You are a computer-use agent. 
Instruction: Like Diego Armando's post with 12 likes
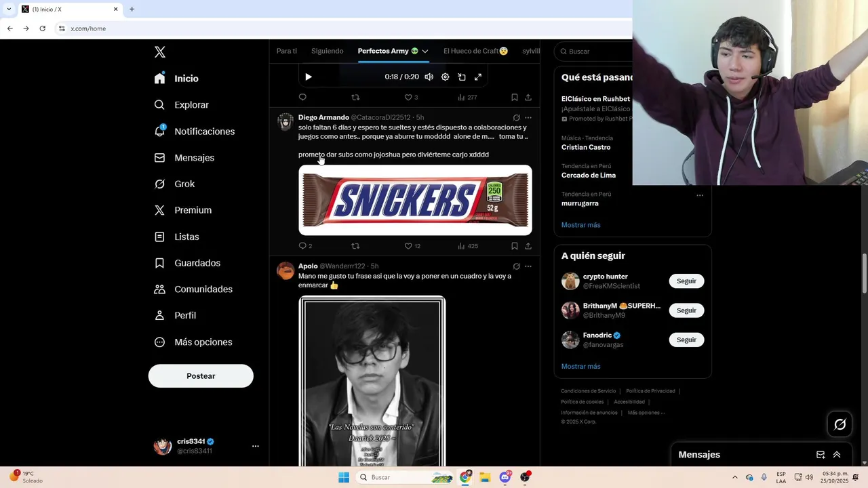412,246
